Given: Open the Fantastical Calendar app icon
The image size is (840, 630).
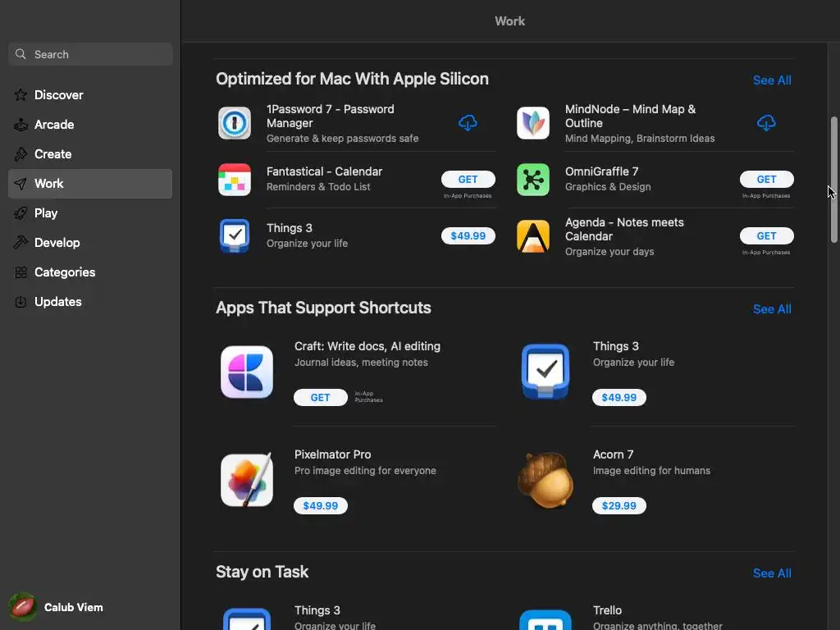Looking at the screenshot, I should click(x=235, y=180).
